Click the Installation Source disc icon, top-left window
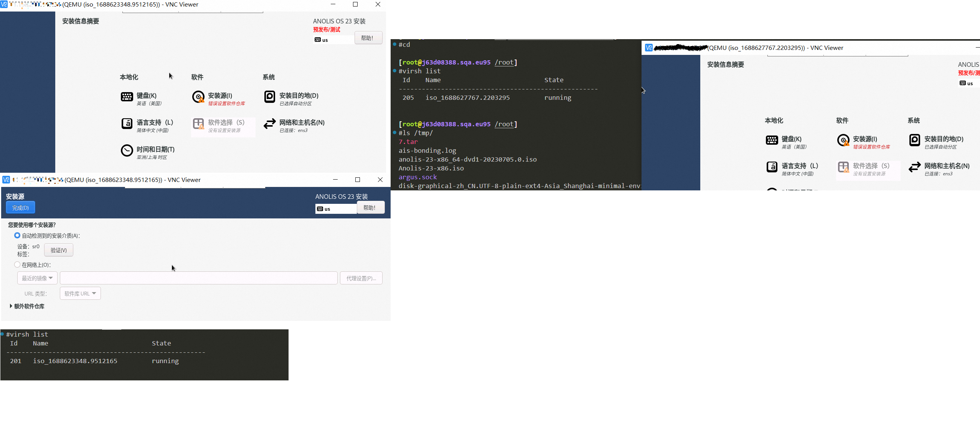This screenshot has width=980, height=423. point(198,97)
